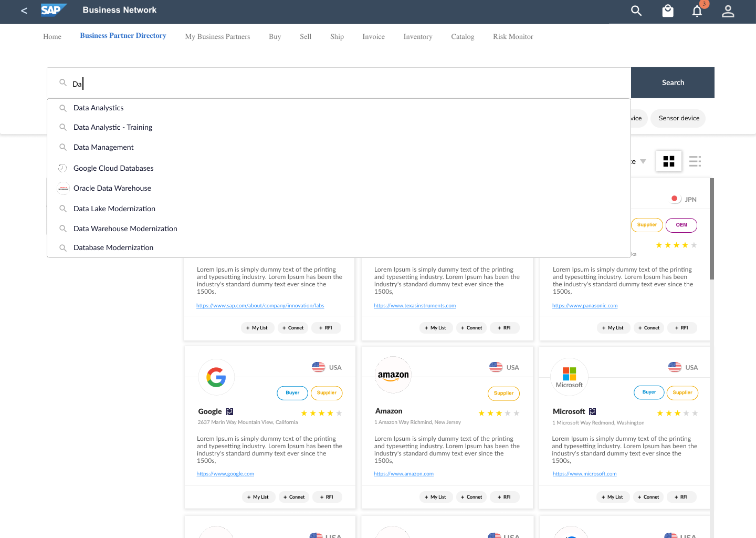Image resolution: width=756 pixels, height=538 pixels.
Task: Click Google verified badge icon
Action: coord(229,411)
